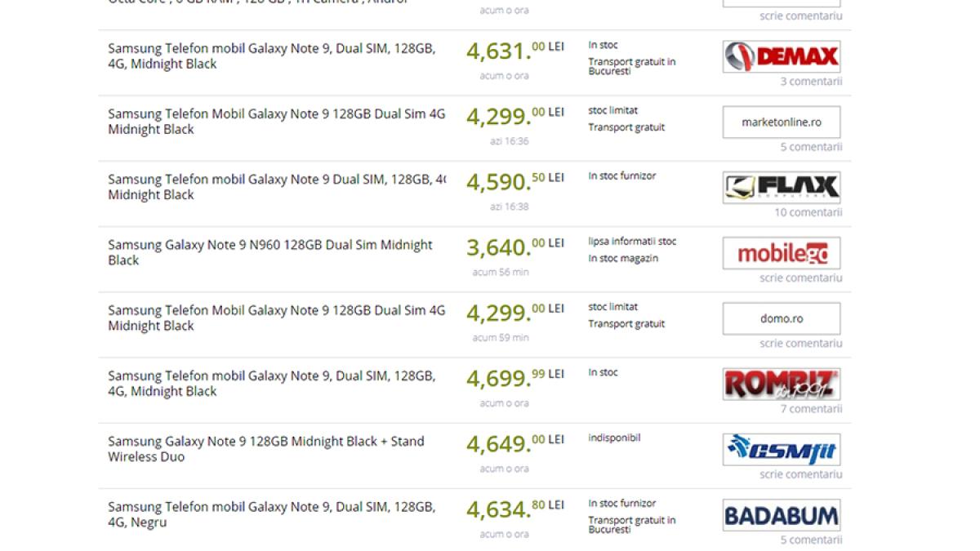The image size is (980, 551).
Task: Click the domo.ro store box
Action: (781, 318)
